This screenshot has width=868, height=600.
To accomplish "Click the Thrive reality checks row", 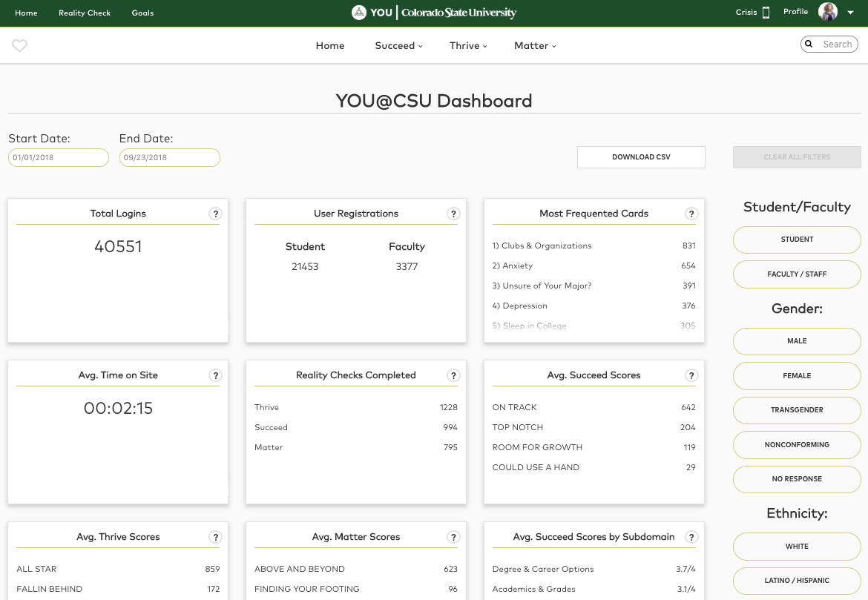I will click(356, 407).
